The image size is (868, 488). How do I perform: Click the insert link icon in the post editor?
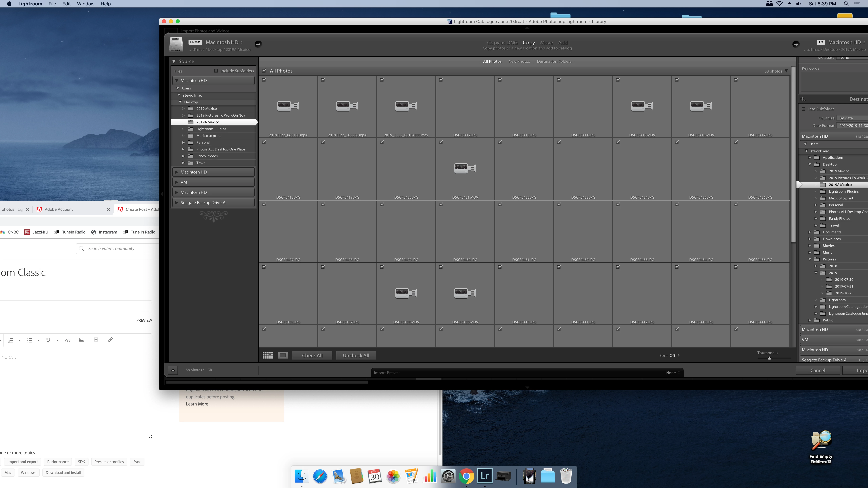(110, 340)
